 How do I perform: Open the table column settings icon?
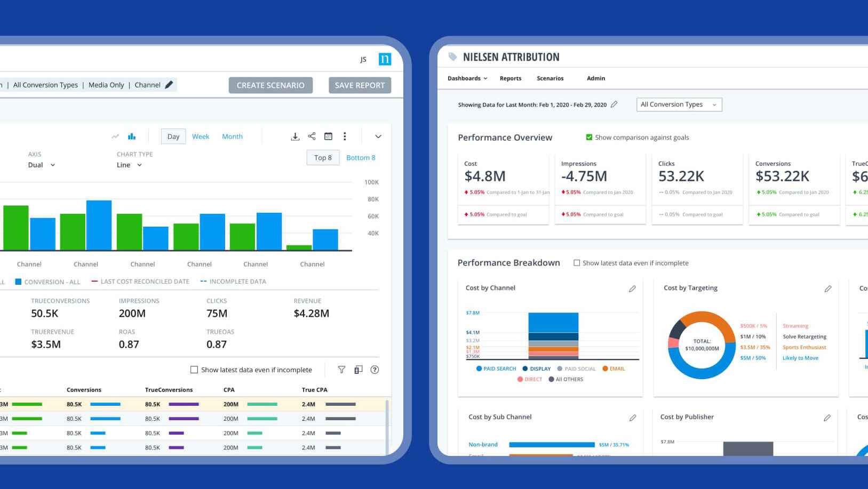point(359,370)
